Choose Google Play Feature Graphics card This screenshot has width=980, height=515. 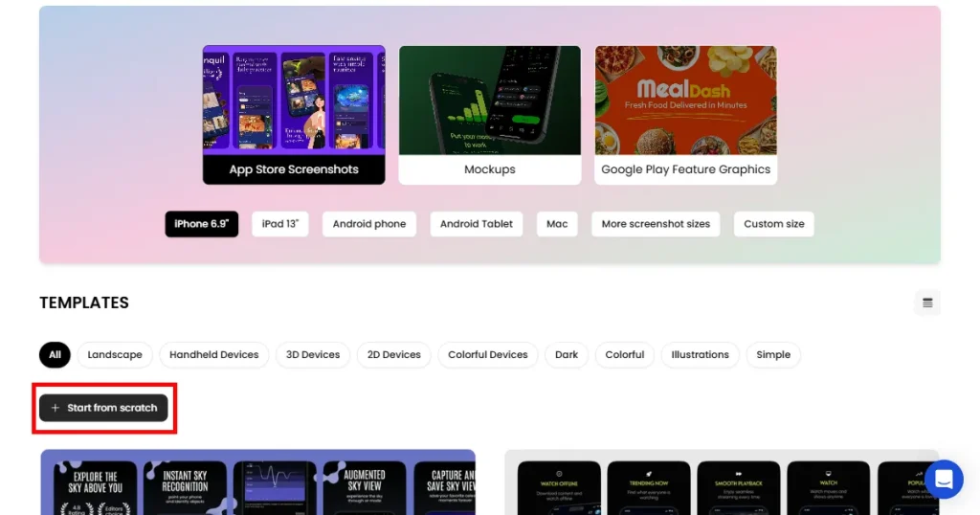pyautogui.click(x=685, y=115)
